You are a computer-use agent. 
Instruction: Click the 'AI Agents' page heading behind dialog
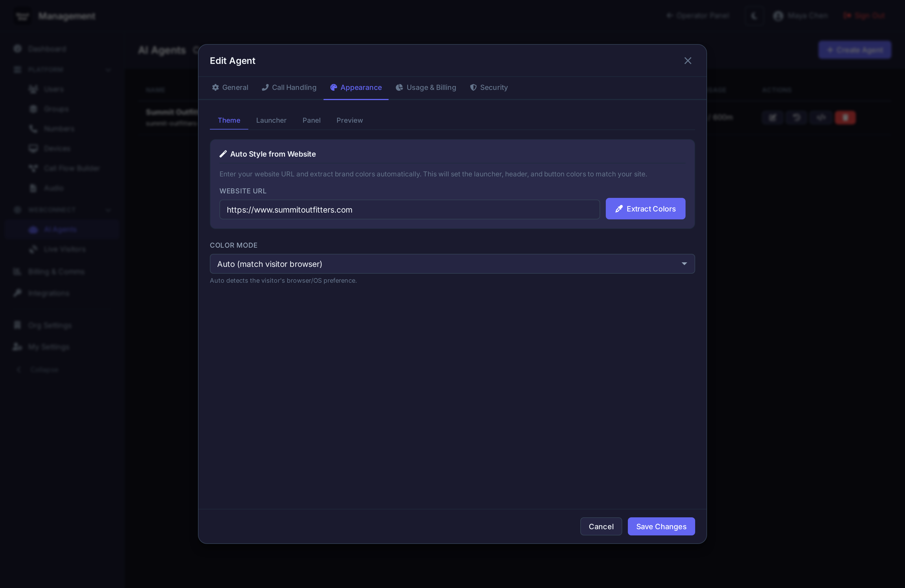[162, 50]
